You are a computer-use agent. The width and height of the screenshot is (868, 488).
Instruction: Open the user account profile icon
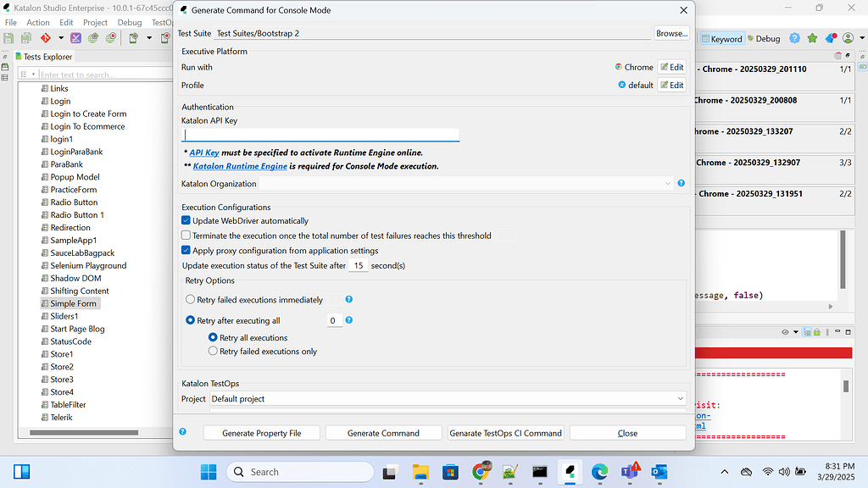point(848,38)
